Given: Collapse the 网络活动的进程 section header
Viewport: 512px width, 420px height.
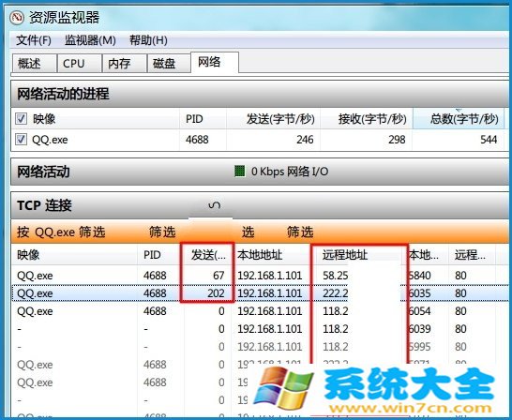Looking at the screenshot, I should [x=260, y=94].
